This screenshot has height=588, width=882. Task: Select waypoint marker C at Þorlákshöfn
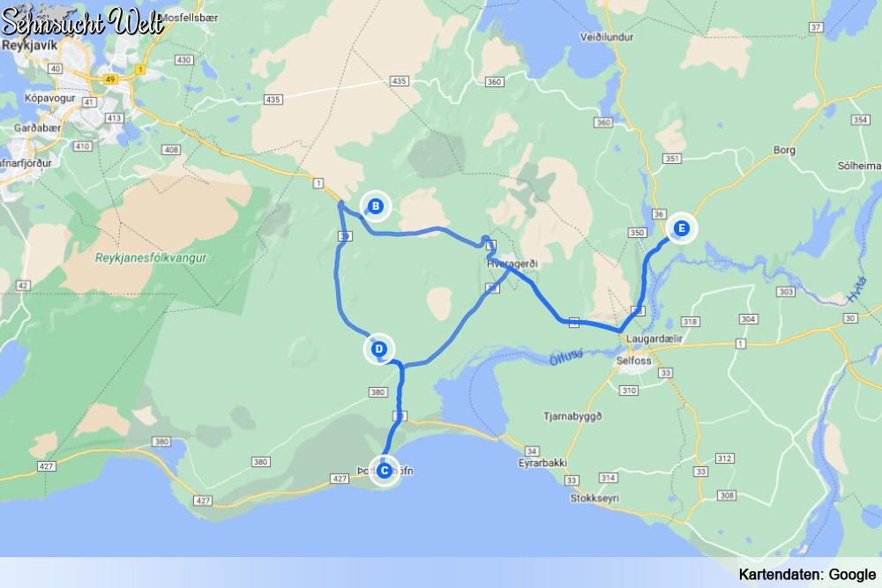pyautogui.click(x=385, y=471)
